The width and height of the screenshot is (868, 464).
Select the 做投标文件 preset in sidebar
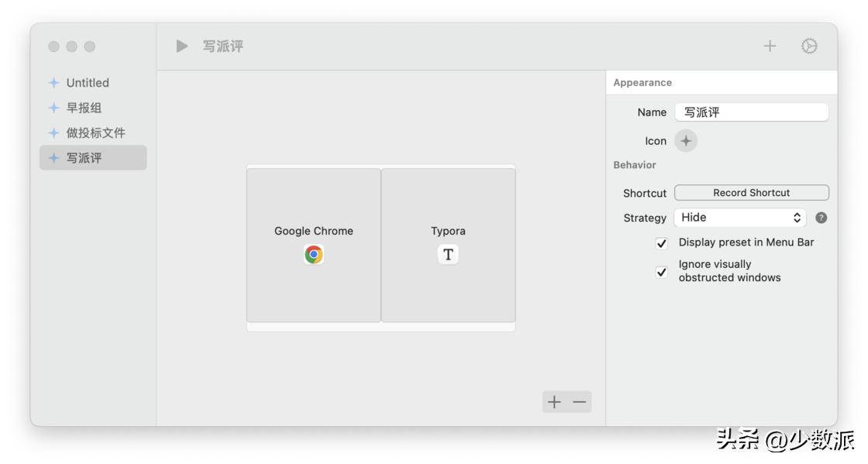pyautogui.click(x=95, y=132)
